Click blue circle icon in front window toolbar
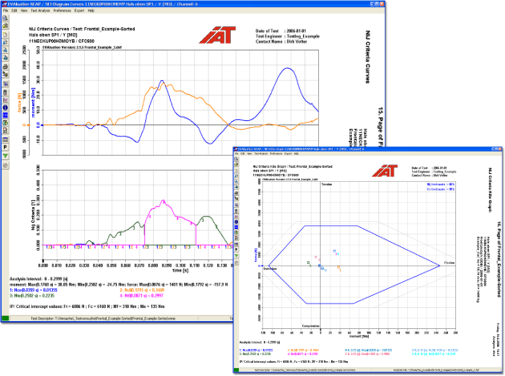This screenshot has width=505, height=376. coord(236,222)
